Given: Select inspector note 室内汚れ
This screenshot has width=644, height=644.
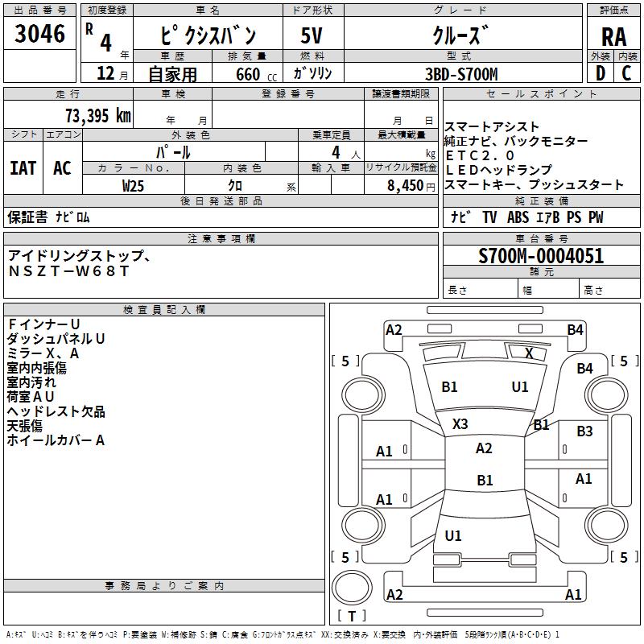Looking at the screenshot, I should click(x=31, y=382).
